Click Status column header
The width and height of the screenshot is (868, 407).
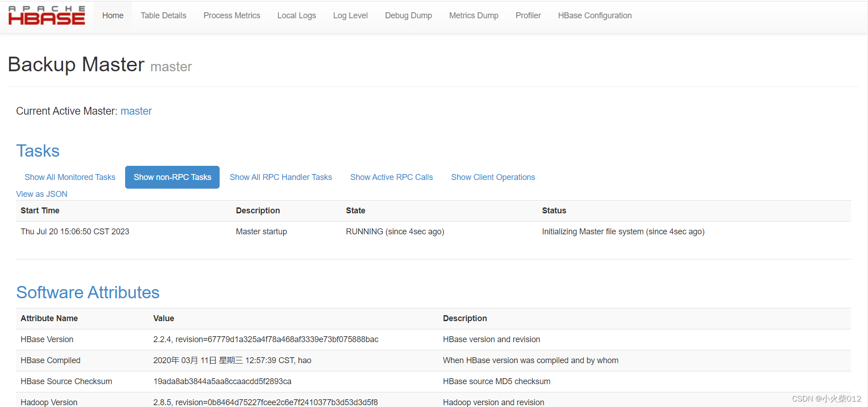tap(554, 211)
